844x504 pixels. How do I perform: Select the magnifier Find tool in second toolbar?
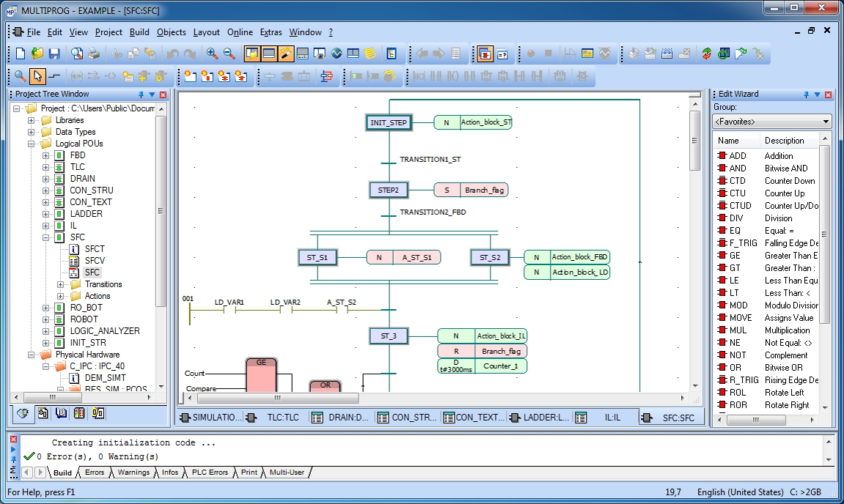[21, 76]
